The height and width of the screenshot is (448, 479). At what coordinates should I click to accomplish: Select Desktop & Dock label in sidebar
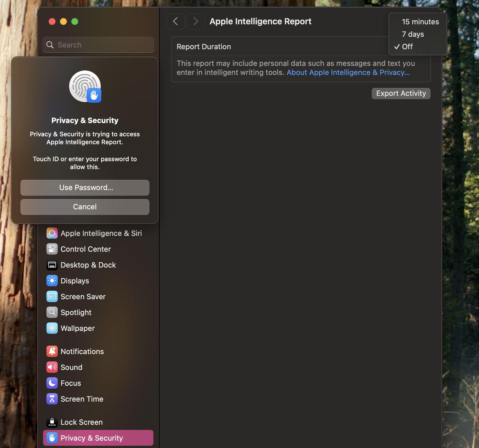tap(88, 265)
